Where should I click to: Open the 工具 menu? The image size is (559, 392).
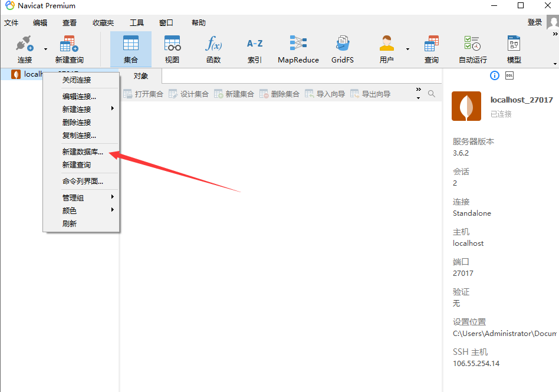pyautogui.click(x=137, y=23)
